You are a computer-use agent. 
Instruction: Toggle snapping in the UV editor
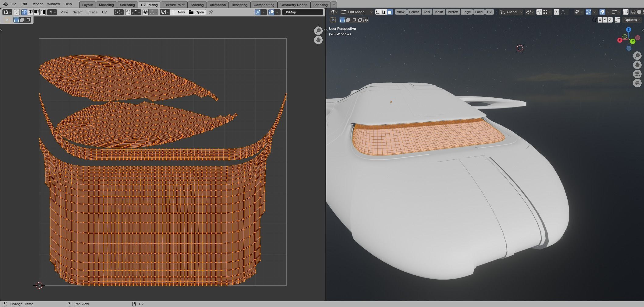pos(128,12)
